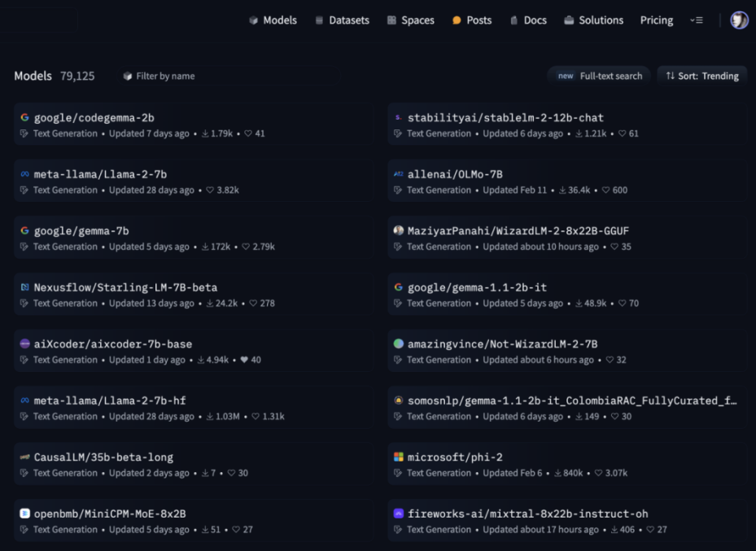Click the Nexusflow icon on Starling-LM-7B-beta card
The height and width of the screenshot is (551, 756).
(x=25, y=286)
